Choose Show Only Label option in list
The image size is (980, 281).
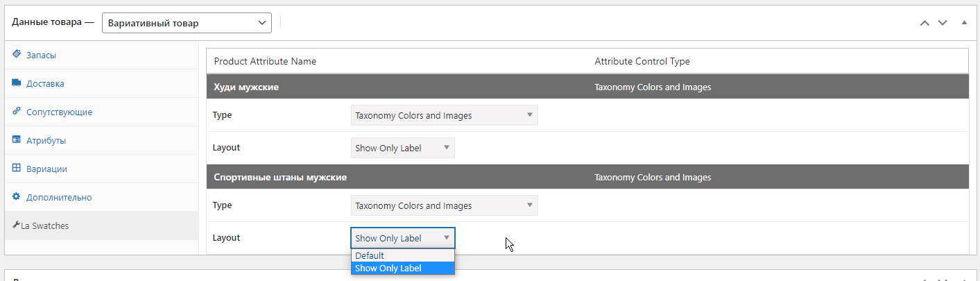tap(403, 268)
